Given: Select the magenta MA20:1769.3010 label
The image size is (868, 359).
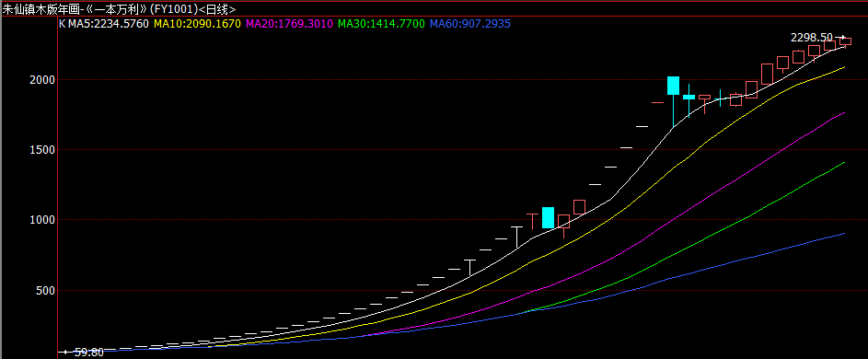Looking at the screenshot, I should [290, 24].
